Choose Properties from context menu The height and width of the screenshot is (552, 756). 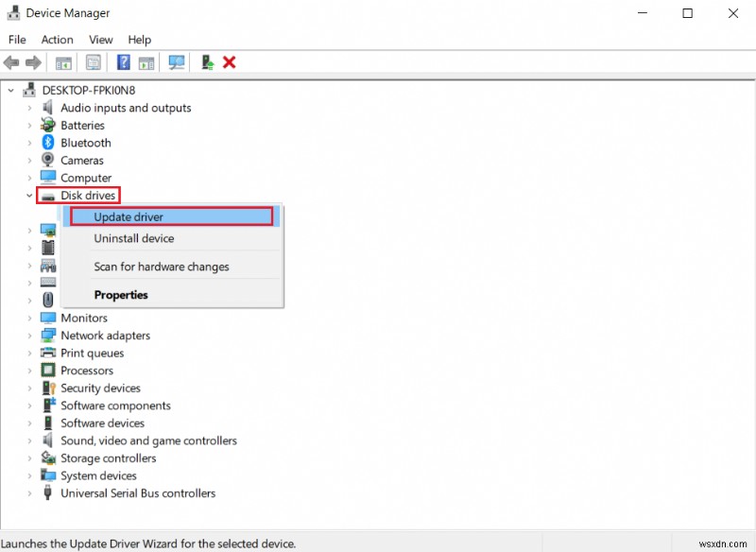tap(171, 295)
